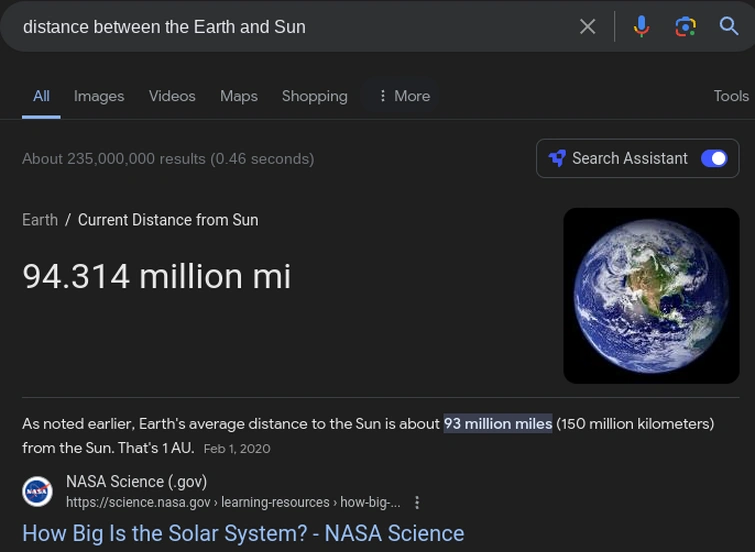Open the Tools options
The height and width of the screenshot is (552, 755).
731,96
